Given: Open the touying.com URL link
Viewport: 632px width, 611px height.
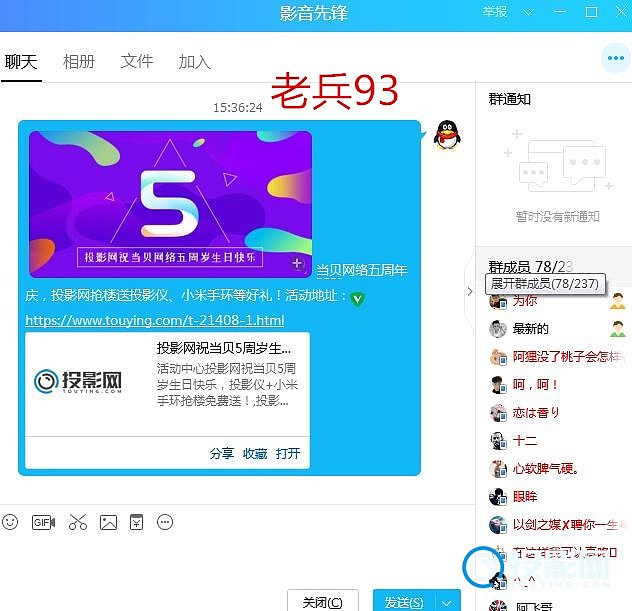Looking at the screenshot, I should pos(155,320).
